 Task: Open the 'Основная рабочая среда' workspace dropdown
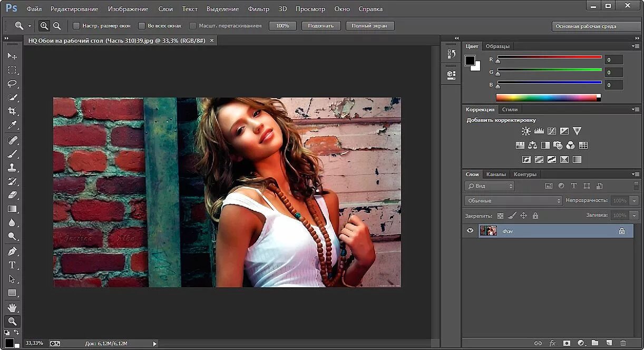click(x=596, y=26)
